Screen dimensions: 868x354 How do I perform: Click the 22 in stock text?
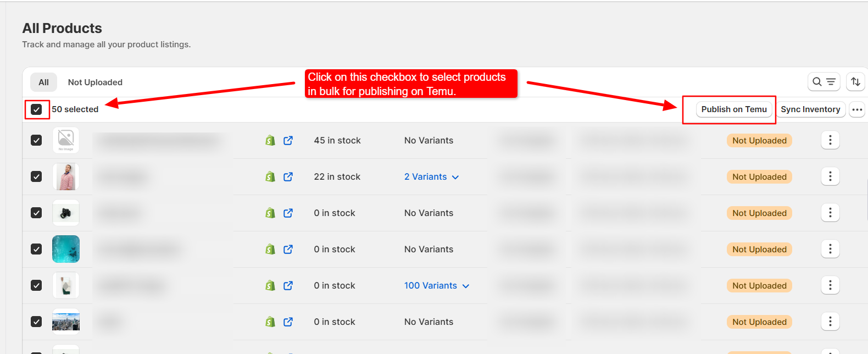click(x=337, y=177)
